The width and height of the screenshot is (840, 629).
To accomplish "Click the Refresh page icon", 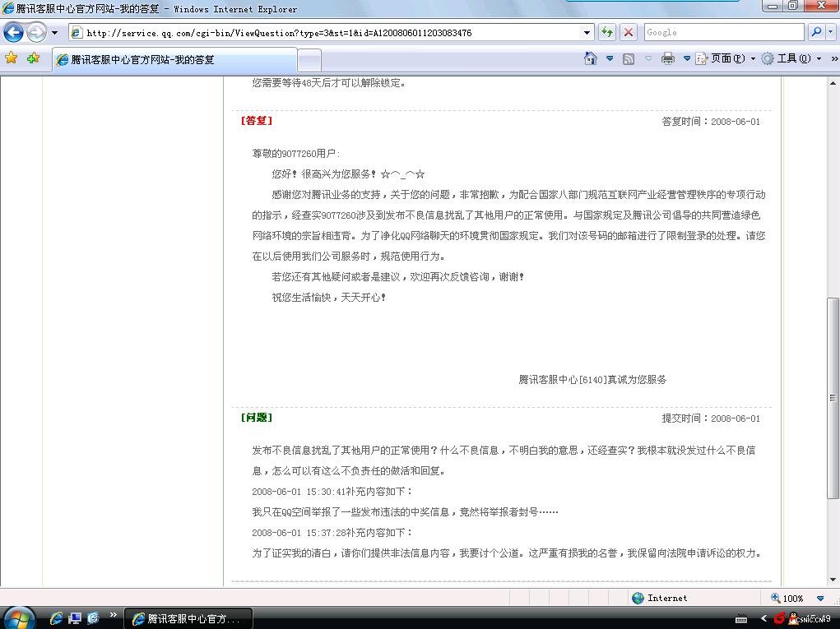I will click(607, 32).
